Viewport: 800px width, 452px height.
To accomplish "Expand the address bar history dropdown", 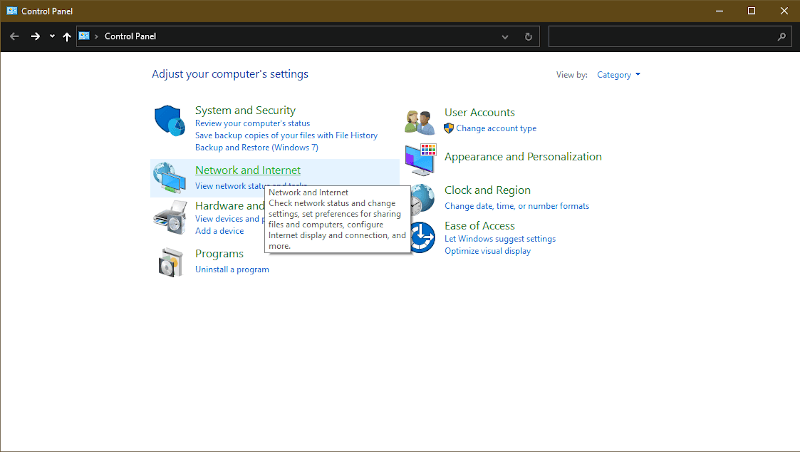I will click(505, 37).
